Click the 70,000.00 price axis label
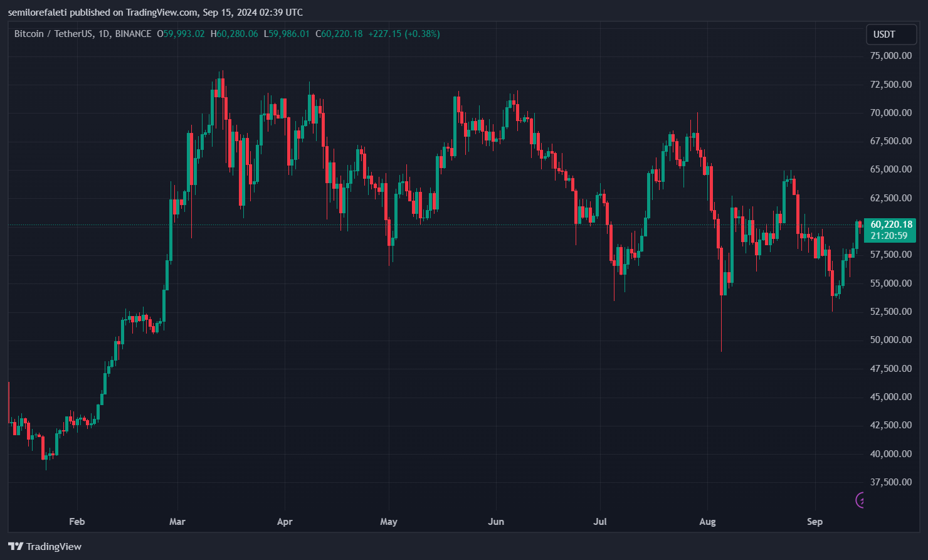Image resolution: width=928 pixels, height=560 pixels. (891, 113)
